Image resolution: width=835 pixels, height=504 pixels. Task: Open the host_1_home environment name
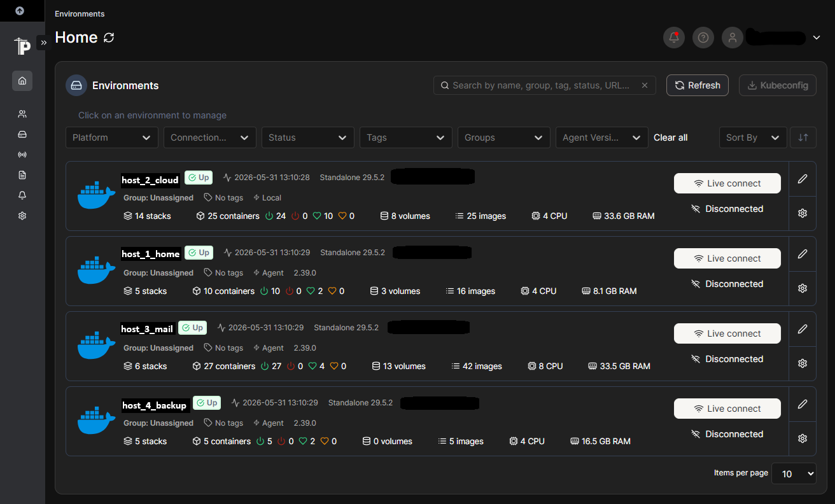[151, 254]
